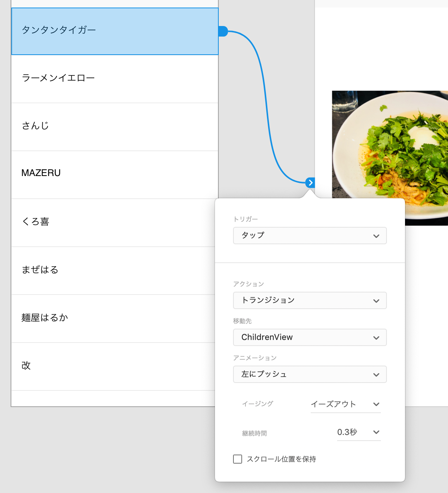Open the 継続時間 duration control showing 0.3秒

point(354,432)
